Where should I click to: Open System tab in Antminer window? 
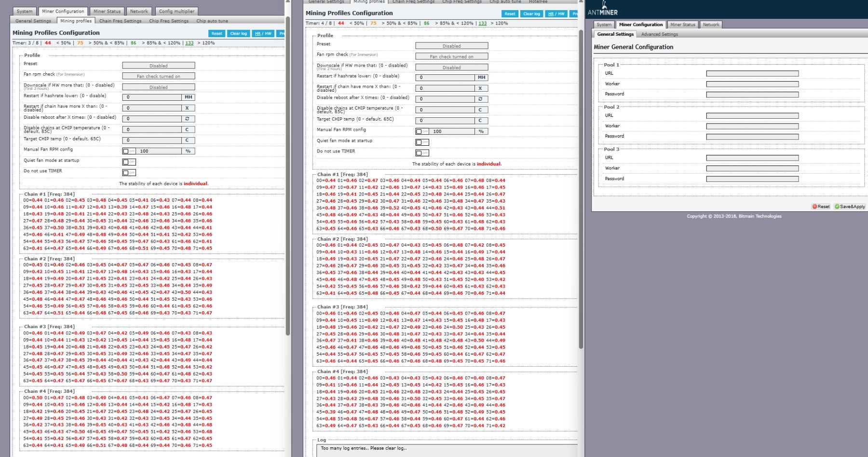(x=604, y=25)
